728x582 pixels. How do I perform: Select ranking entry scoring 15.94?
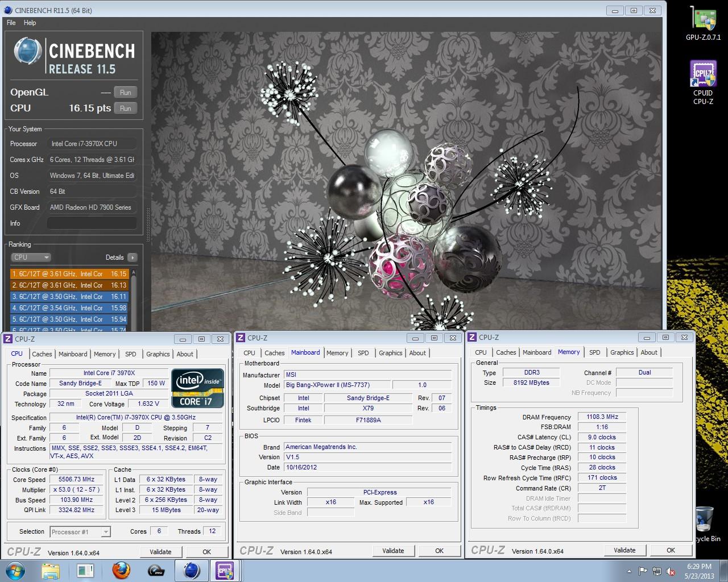click(x=69, y=319)
